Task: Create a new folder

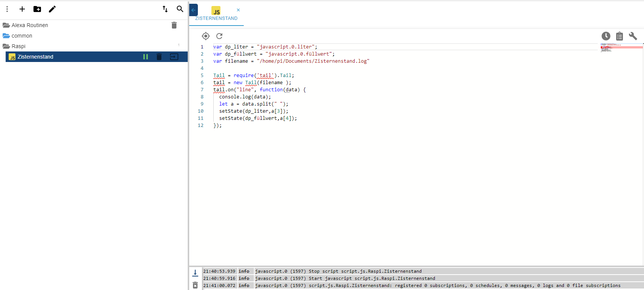Action: (37, 9)
